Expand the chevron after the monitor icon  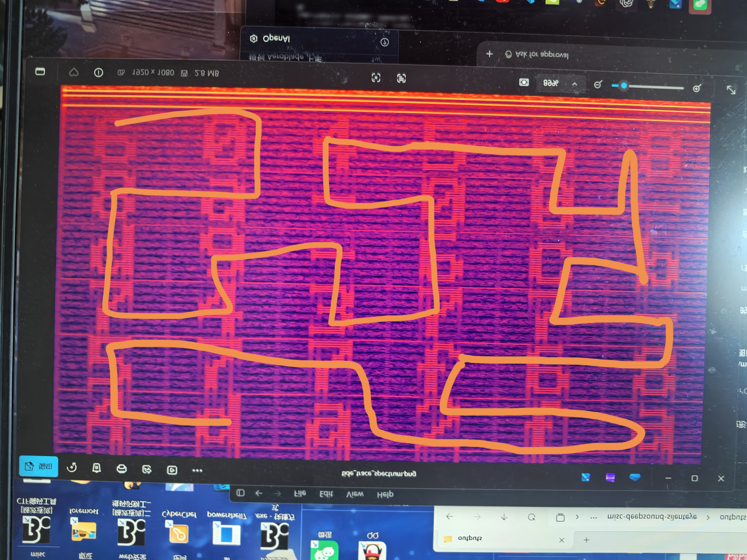click(x=577, y=517)
